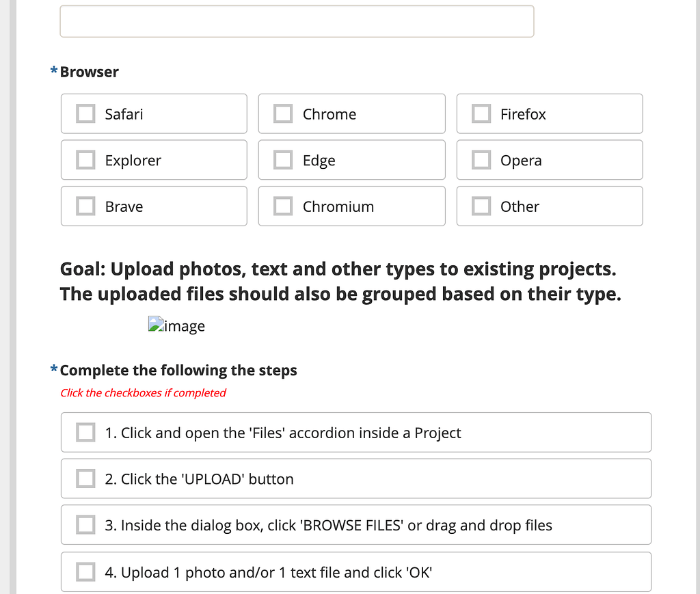Check the Chromium browser checkbox

coord(282,206)
